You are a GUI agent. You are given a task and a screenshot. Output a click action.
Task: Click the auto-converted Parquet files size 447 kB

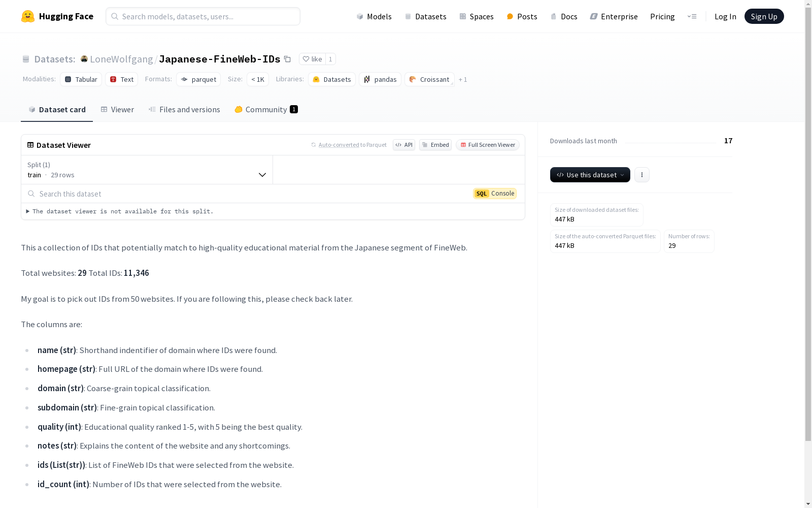(x=564, y=245)
